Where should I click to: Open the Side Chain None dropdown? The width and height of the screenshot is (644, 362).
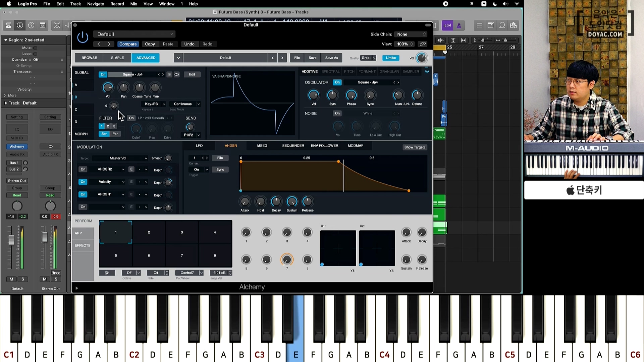[x=411, y=34]
